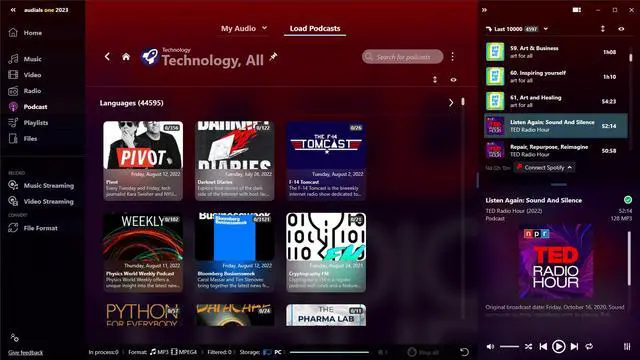The height and width of the screenshot is (360, 640).
Task: Open the Home section in sidebar
Action: point(26,33)
